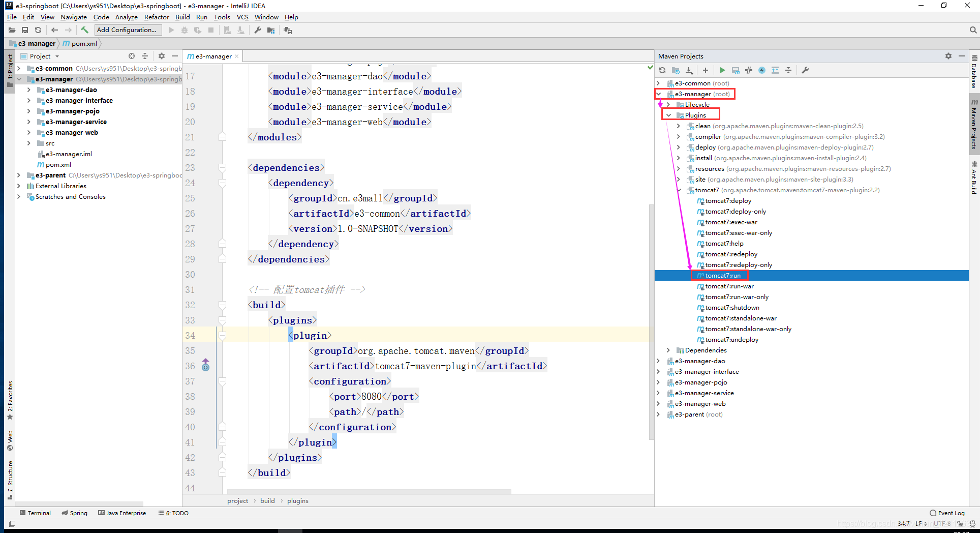Click the Add Configuration button
This screenshot has width=980, height=533.
(x=128, y=30)
